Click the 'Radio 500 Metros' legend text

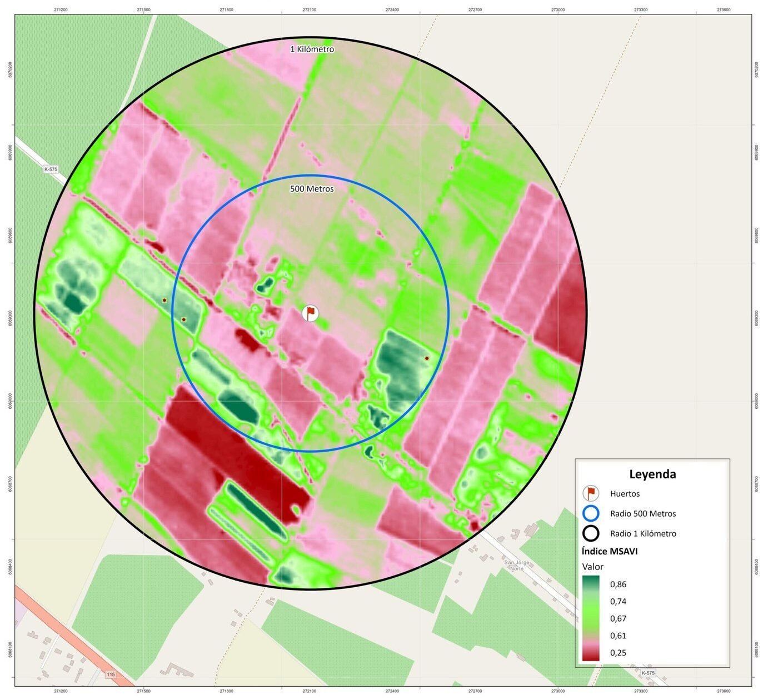[642, 513]
